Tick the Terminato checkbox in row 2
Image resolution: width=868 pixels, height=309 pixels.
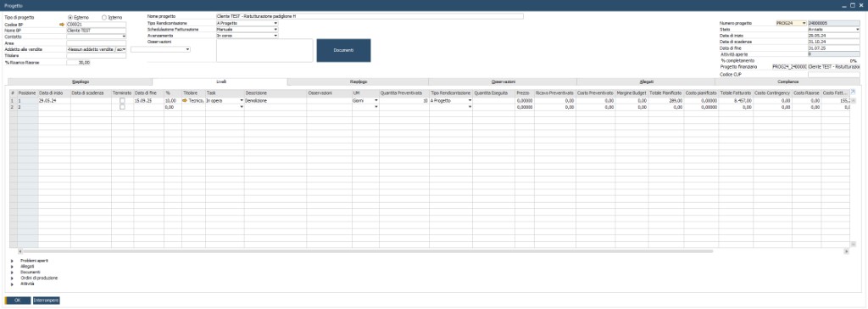122,107
